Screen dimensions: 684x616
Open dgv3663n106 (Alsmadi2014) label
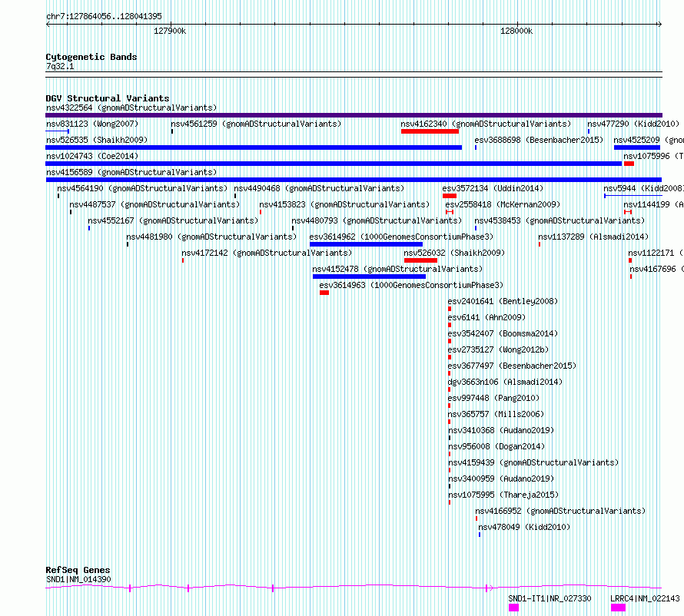[x=505, y=382]
